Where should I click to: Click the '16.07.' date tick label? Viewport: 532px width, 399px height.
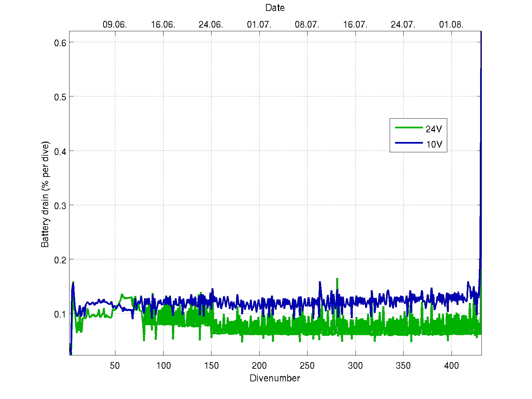click(355, 25)
